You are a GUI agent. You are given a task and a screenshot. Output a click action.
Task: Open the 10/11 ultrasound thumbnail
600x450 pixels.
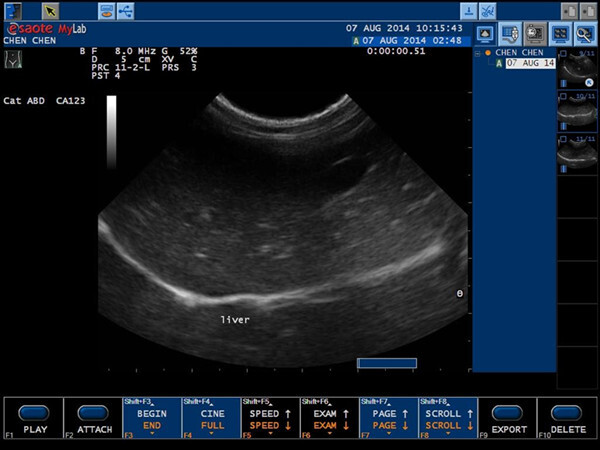coord(578,113)
